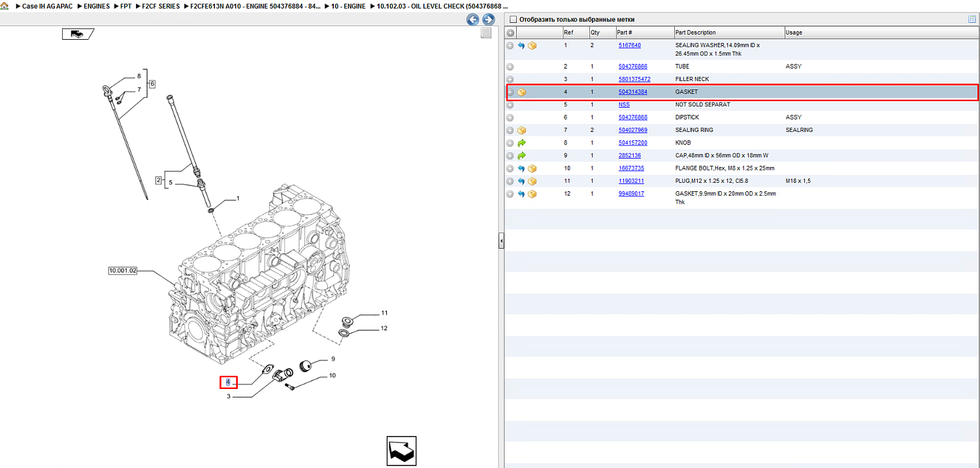The image size is (980, 468).
Task: Open the ENGINES breadcrumb
Action: tap(97, 6)
